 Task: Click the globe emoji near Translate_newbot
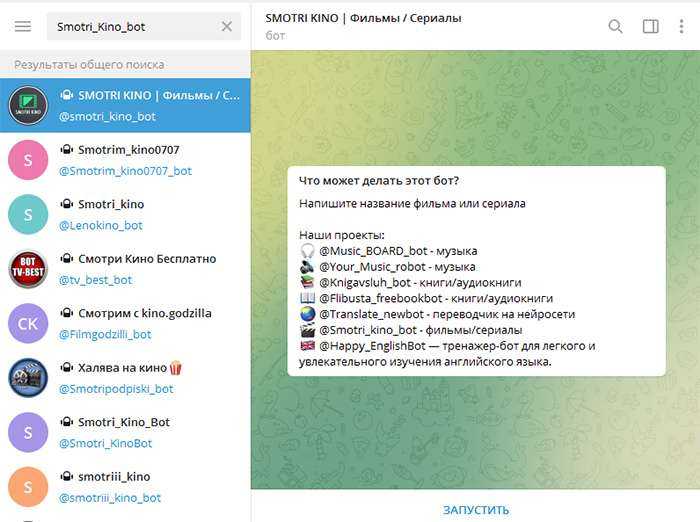pos(307,314)
